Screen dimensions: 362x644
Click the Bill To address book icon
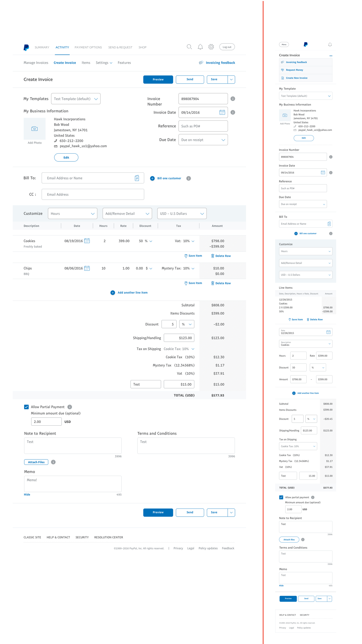137,178
